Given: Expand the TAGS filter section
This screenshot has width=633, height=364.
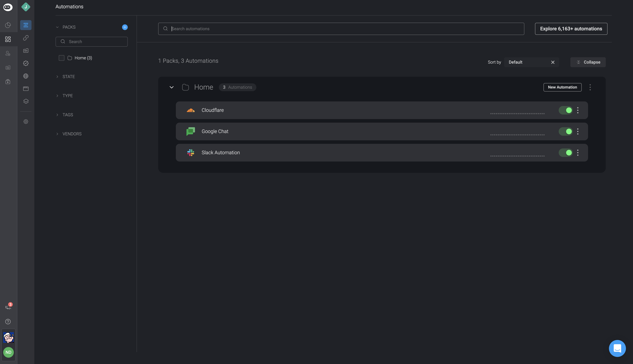Looking at the screenshot, I should point(57,115).
